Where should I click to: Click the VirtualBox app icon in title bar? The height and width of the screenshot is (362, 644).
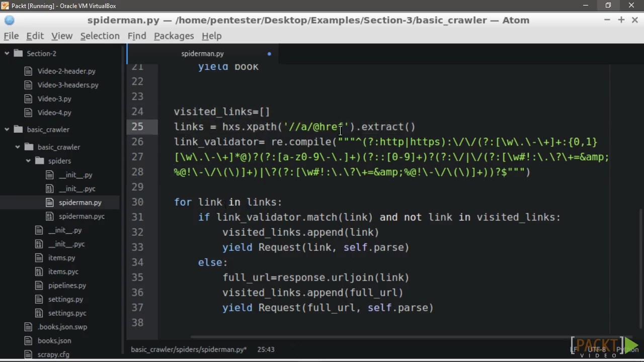pos(5,6)
